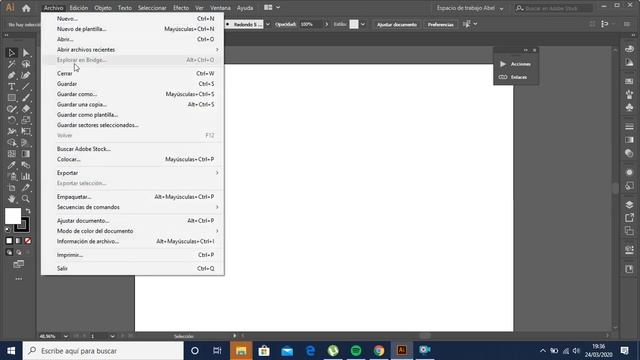Choose the Eraser tool

click(26, 109)
